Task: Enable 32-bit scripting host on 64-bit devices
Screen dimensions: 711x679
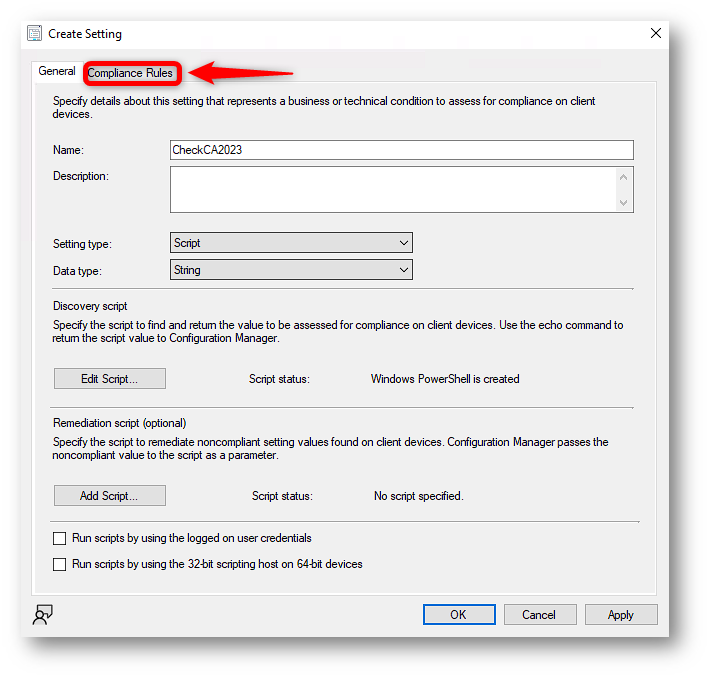Action: point(59,564)
